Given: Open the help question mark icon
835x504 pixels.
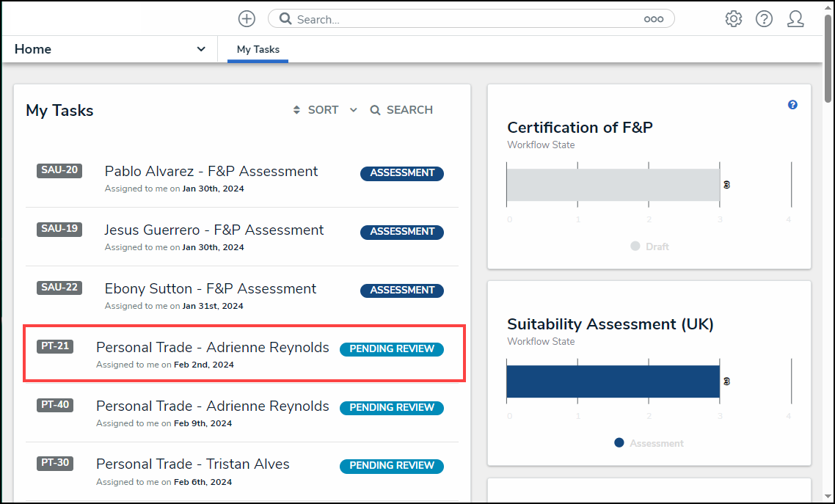Looking at the screenshot, I should pos(764,19).
